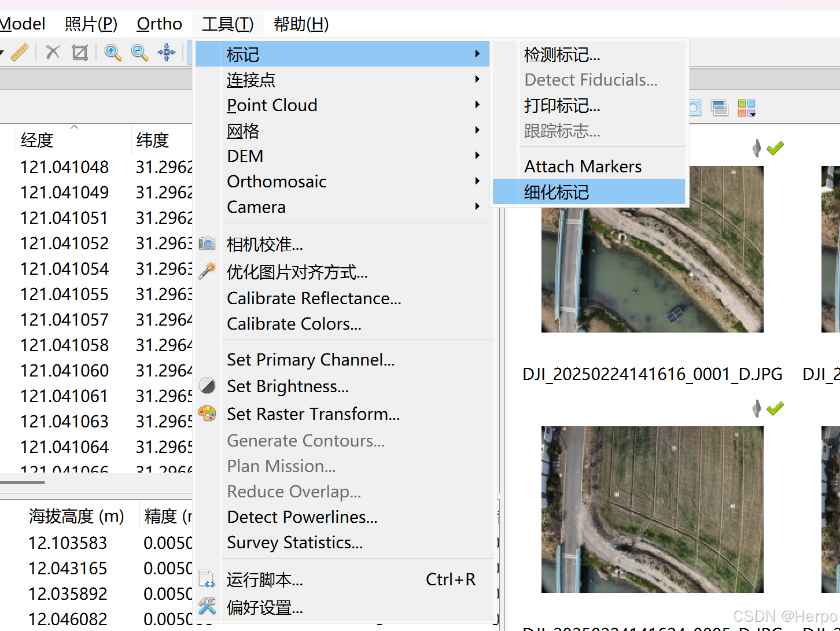Open the 工具(T) menu
Image resolution: width=840 pixels, height=631 pixels.
click(x=227, y=24)
